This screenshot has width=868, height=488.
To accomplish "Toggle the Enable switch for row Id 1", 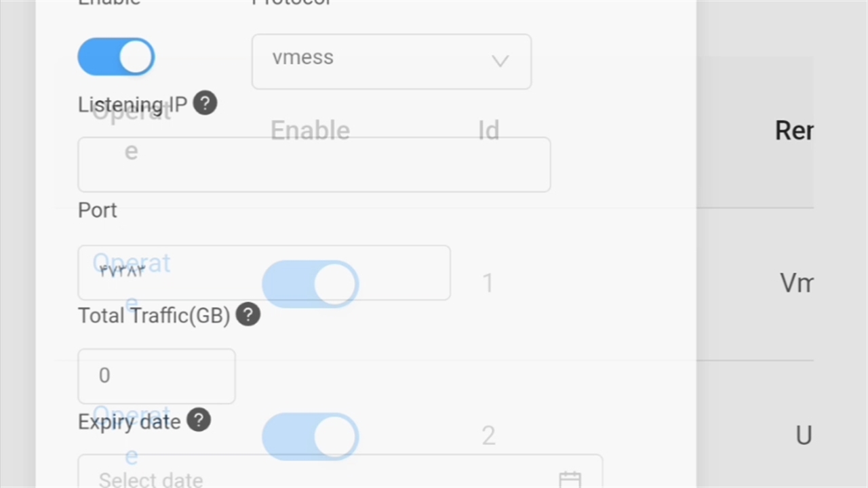I will 310,283.
